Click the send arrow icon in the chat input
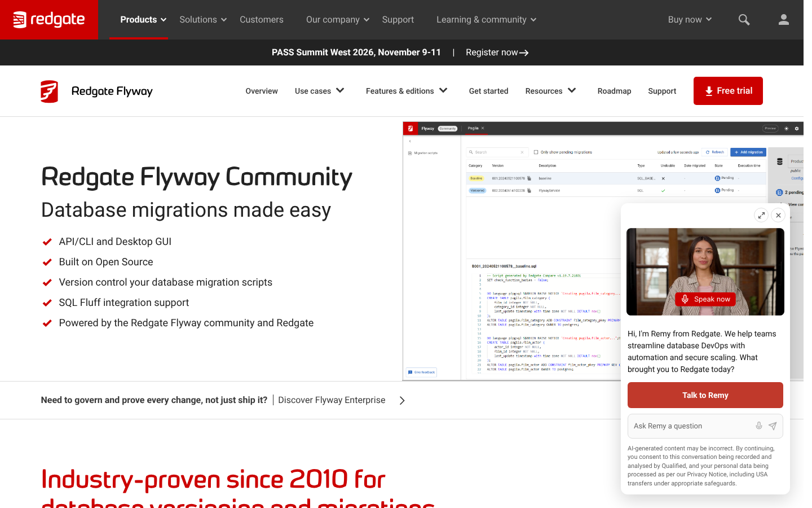Screen dimensions: 812x508 (x=773, y=426)
